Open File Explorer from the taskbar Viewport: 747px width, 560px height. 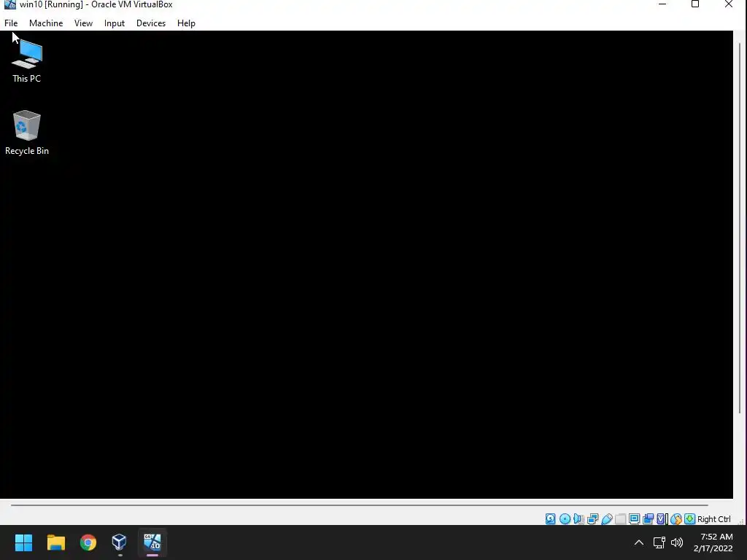coord(55,542)
